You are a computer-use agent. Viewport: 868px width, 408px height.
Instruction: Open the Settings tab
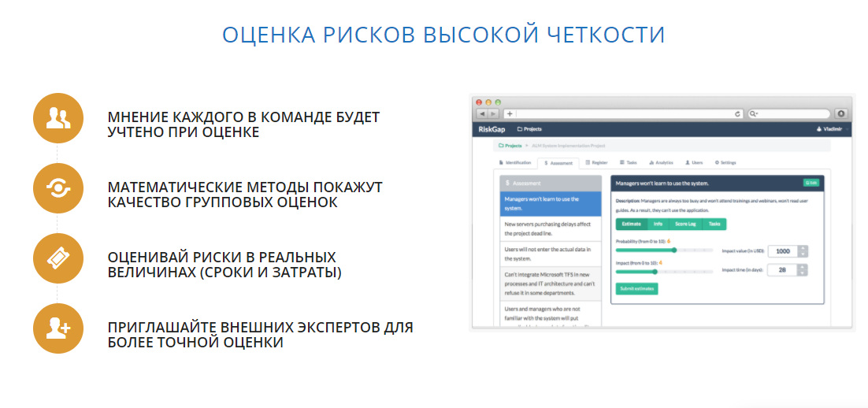pyautogui.click(x=725, y=163)
